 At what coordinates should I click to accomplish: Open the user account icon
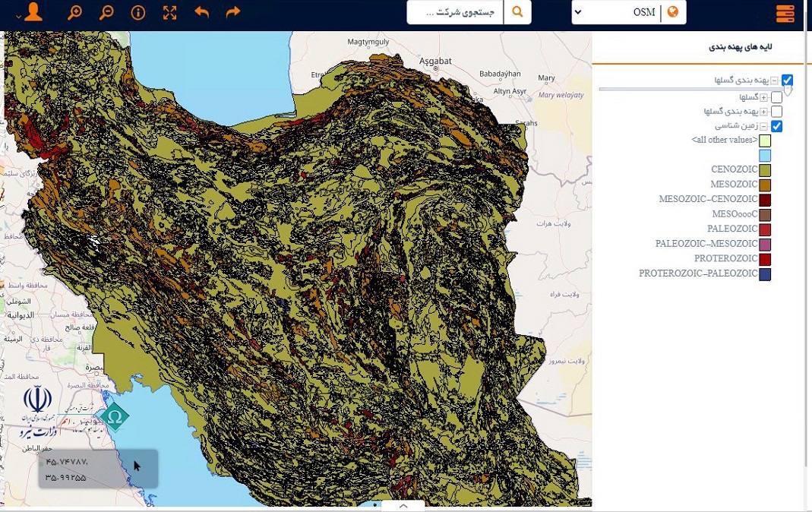tap(33, 12)
